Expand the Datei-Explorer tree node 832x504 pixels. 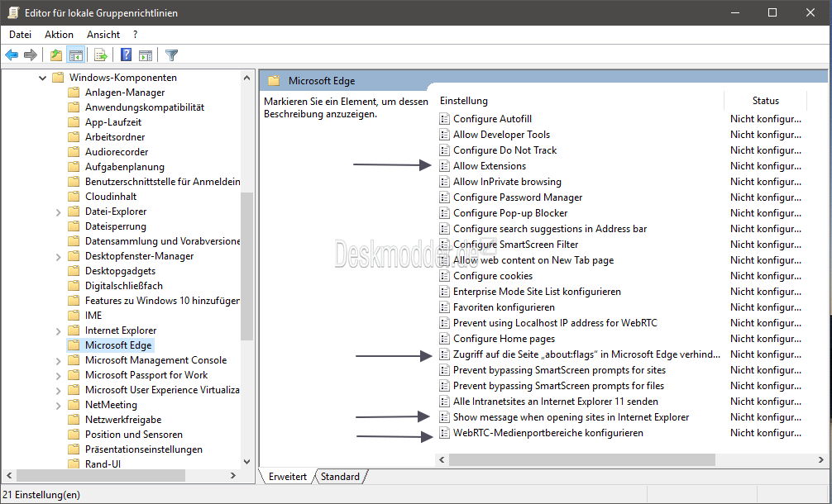pyautogui.click(x=59, y=212)
